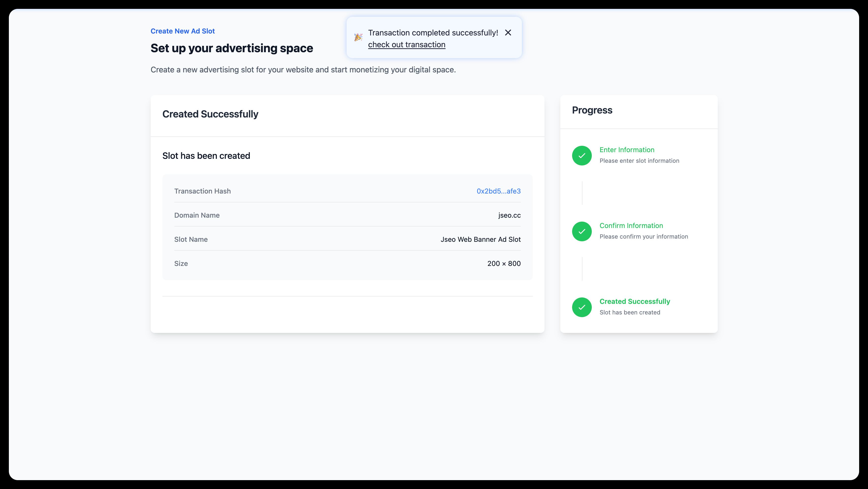Click Please enter slot information text
The width and height of the screenshot is (868, 489).
(x=639, y=161)
